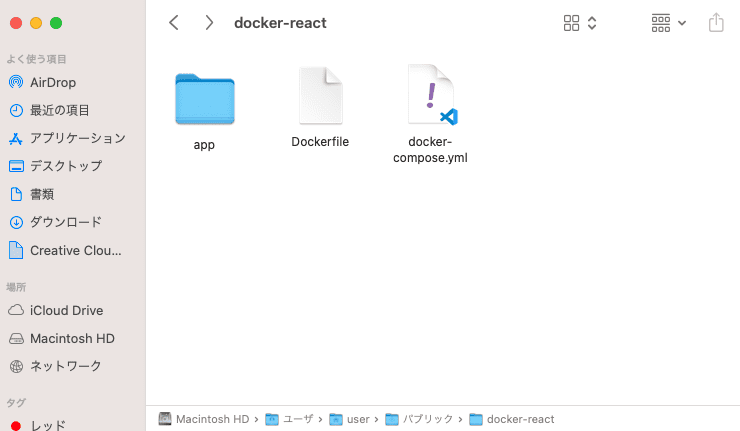
Task: Select Macintosh HD in the sidebar
Action: (72, 338)
